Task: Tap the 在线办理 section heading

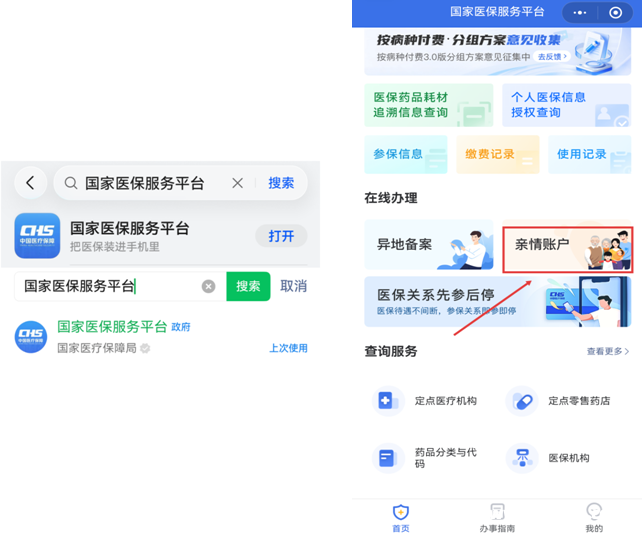Action: (391, 198)
